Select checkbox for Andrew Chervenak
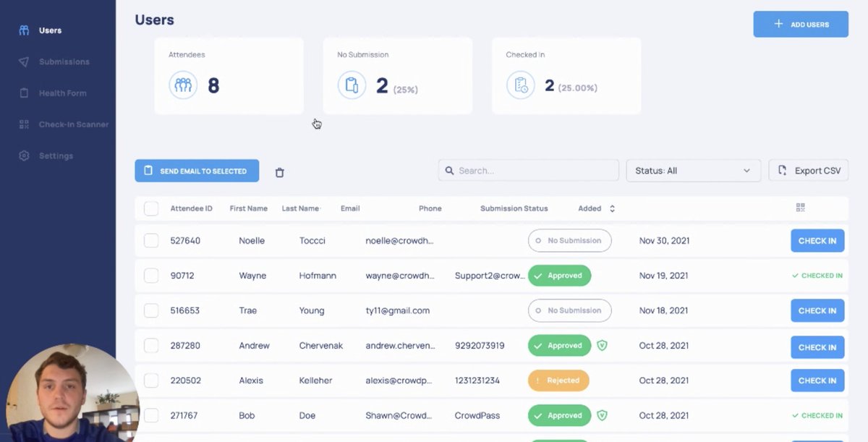868x442 pixels. click(x=151, y=346)
